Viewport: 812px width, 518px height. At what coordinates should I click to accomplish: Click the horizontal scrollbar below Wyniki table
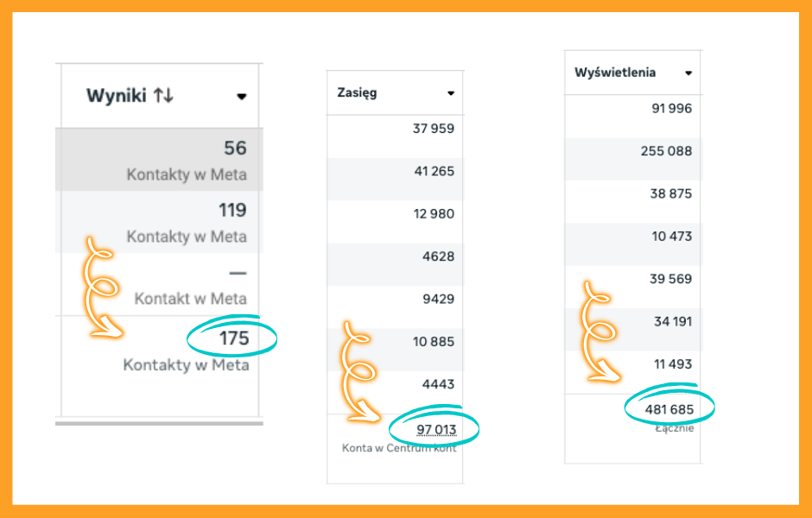(x=159, y=423)
